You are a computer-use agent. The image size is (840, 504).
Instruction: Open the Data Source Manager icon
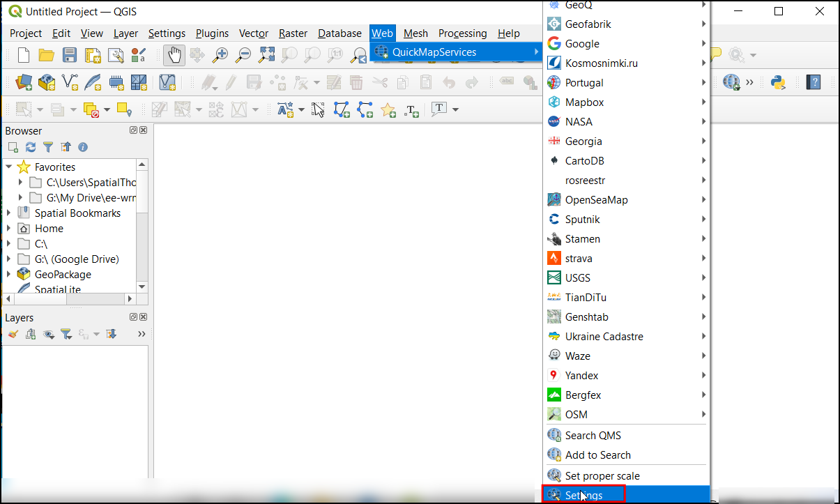click(x=24, y=83)
